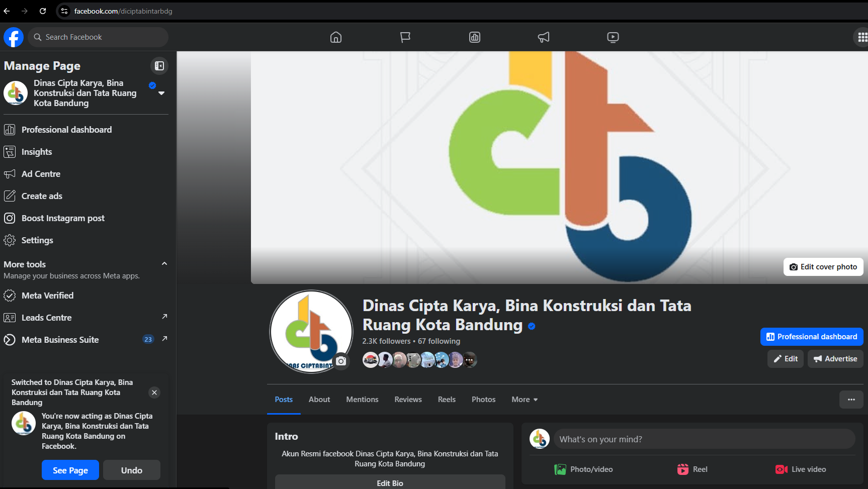Open Insights in sidebar
The width and height of the screenshot is (868, 489).
(x=86, y=152)
